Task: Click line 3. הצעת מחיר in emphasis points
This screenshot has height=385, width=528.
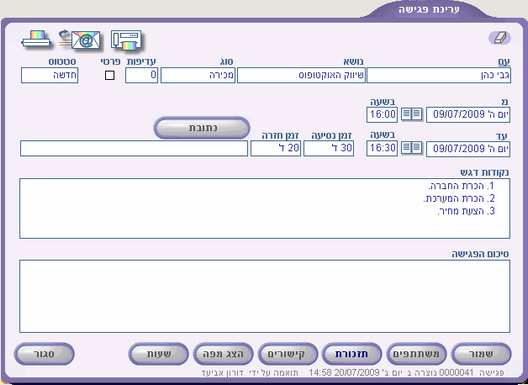Action: pos(466,211)
